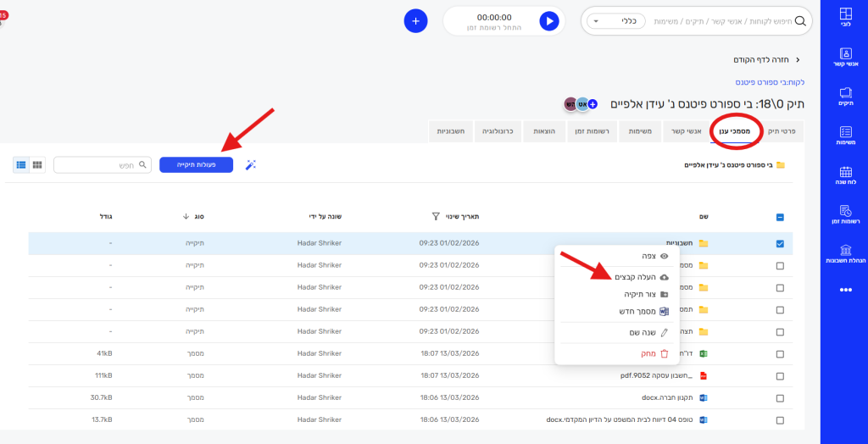Click the blue plus add button
Viewport: 868px width, 444px height.
tap(415, 21)
